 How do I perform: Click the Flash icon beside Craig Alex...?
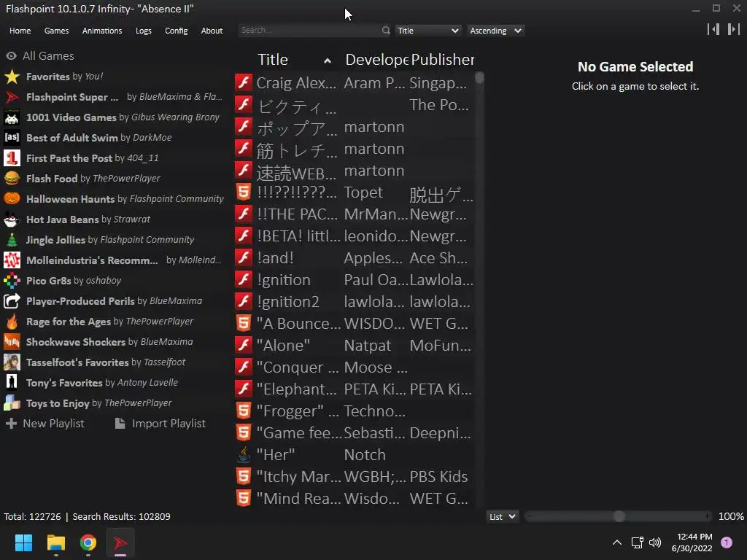(244, 83)
